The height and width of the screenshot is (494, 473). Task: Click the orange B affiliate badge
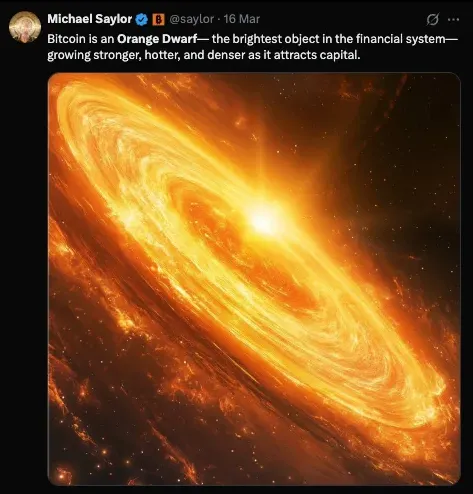[158, 20]
